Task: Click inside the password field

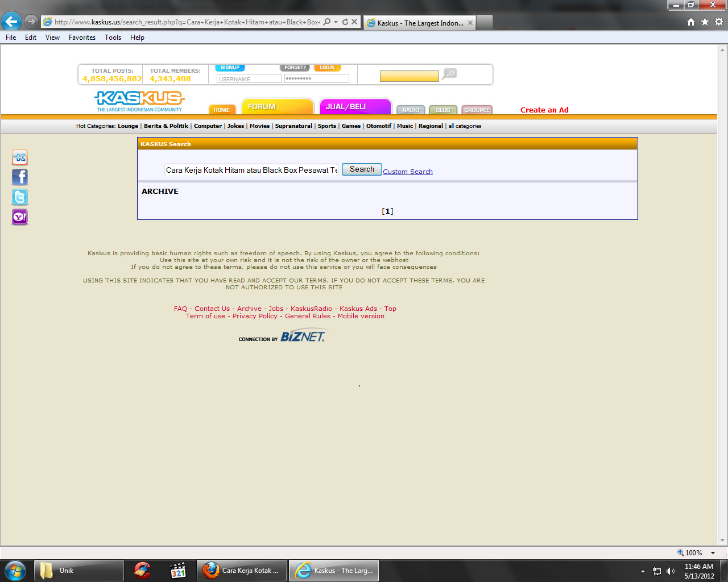Action: point(316,78)
